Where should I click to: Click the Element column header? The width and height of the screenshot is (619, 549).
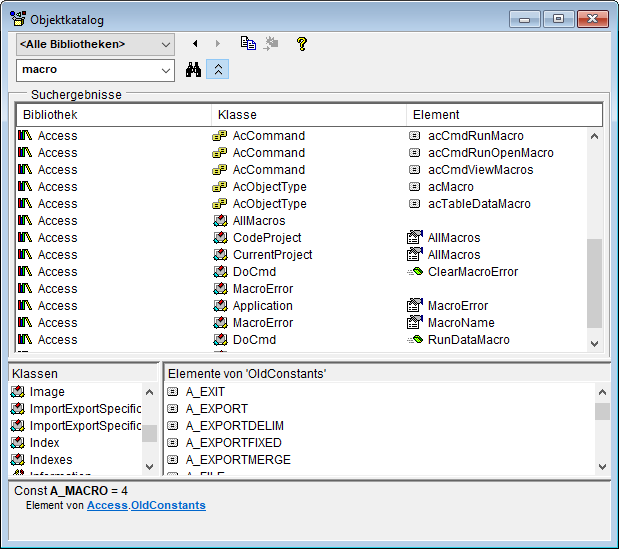pos(504,115)
